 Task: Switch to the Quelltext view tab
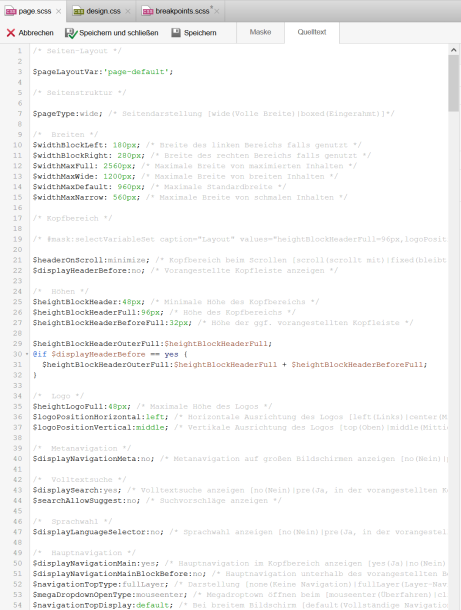click(x=312, y=32)
